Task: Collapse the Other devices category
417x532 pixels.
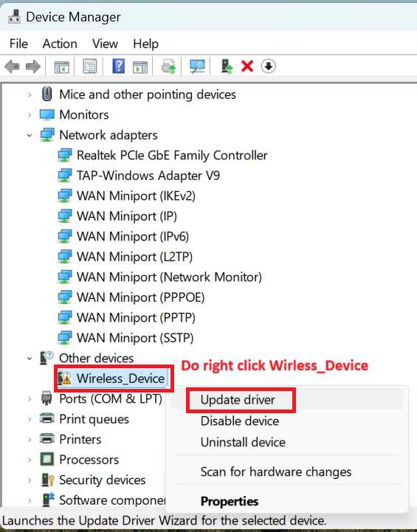Action: pos(30,359)
